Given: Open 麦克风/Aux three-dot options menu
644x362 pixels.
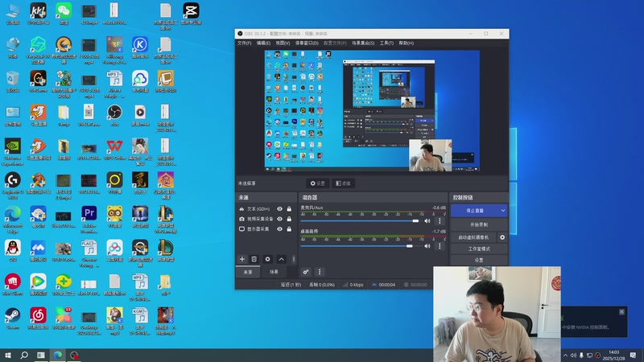Looking at the screenshot, I should [440, 220].
